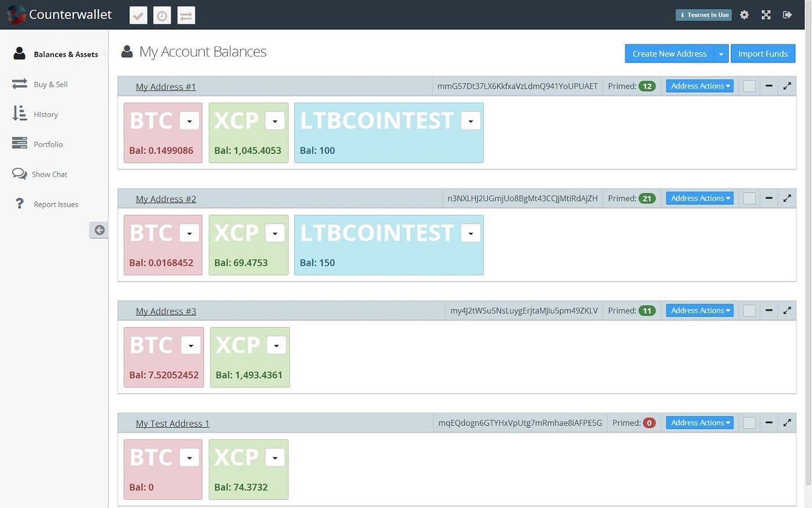Select address text n3NXLHJ2UGmjUo8BgMt43CCJjMtiRdAjZH

point(523,198)
